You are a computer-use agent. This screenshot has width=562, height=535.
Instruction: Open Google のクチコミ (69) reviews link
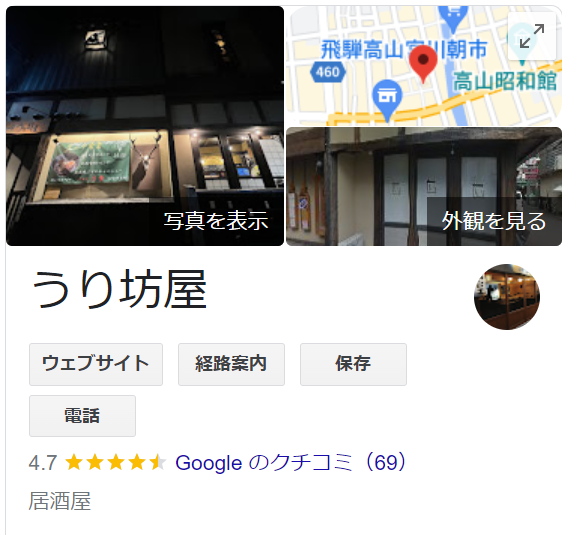pos(291,462)
